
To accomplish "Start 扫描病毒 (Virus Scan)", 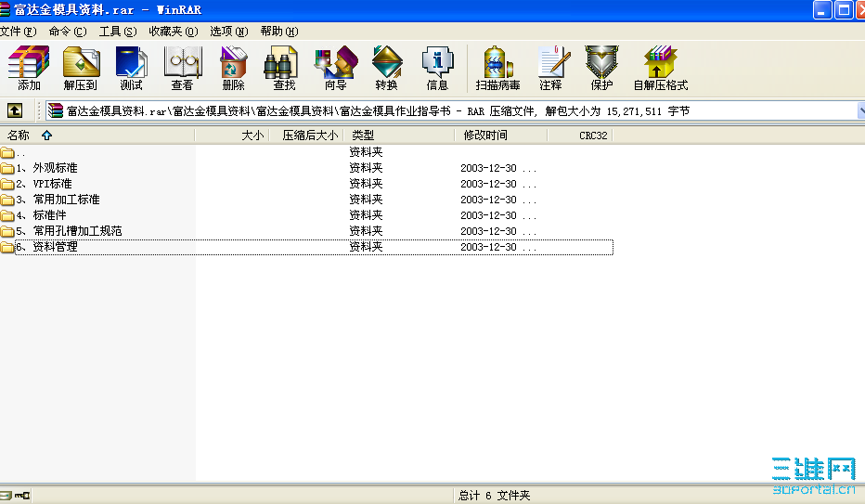I will click(x=497, y=67).
